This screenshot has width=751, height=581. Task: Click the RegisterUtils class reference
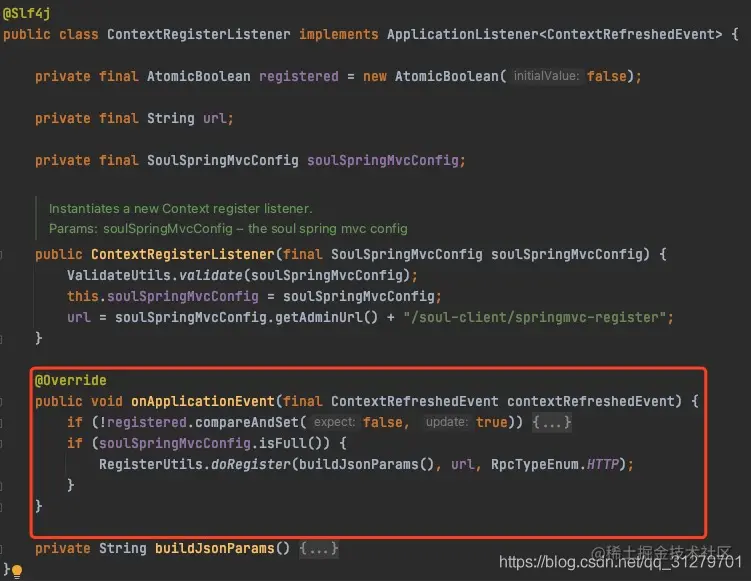(x=150, y=465)
